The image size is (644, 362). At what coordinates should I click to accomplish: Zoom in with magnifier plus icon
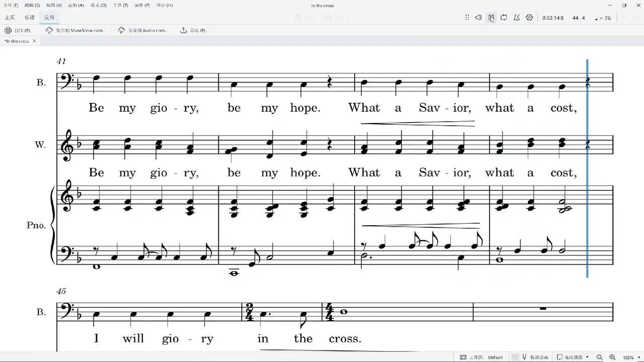click(612, 357)
